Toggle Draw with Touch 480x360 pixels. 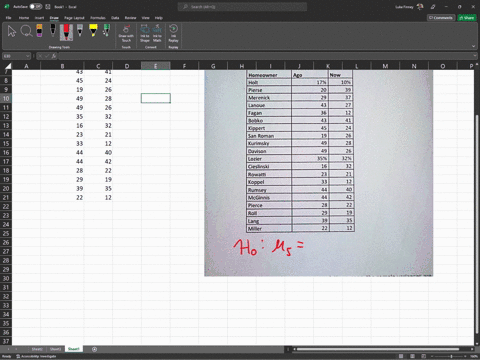126,33
